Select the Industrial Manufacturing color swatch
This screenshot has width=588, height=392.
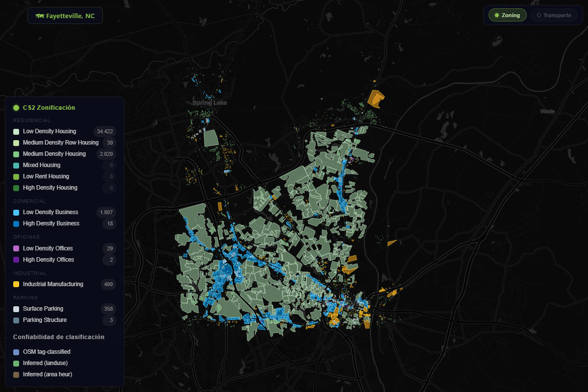point(16,284)
